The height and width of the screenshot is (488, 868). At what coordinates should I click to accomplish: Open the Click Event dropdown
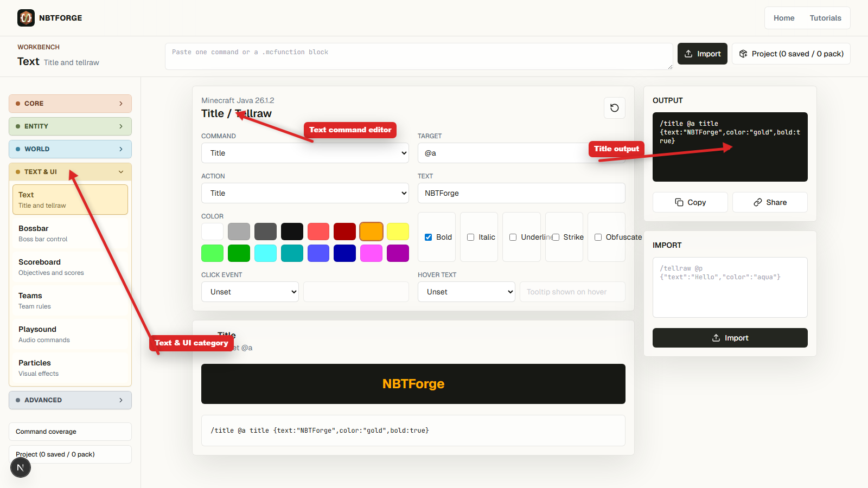coord(250,292)
